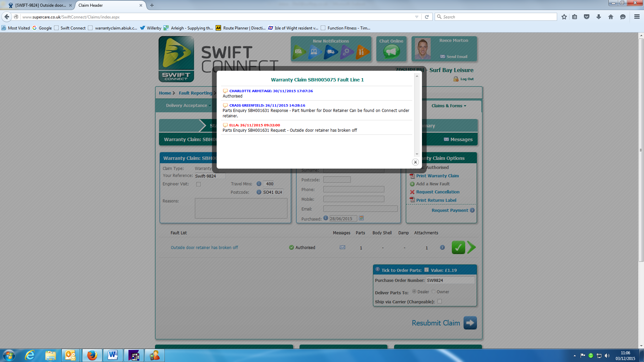This screenshot has width=644, height=362.
Task: Open the purple gears notification icon
Action: click(x=346, y=52)
